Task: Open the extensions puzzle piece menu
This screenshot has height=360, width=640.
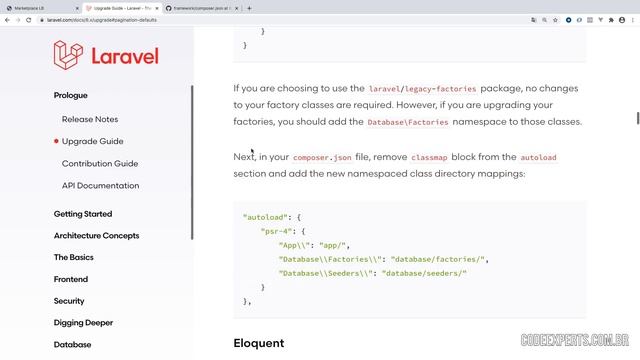Action: (611, 20)
